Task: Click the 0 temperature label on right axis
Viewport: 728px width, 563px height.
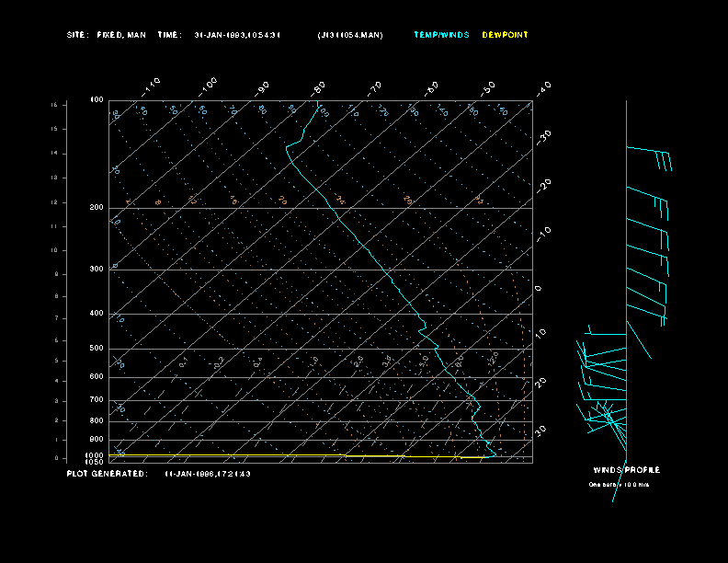Action: (x=539, y=289)
